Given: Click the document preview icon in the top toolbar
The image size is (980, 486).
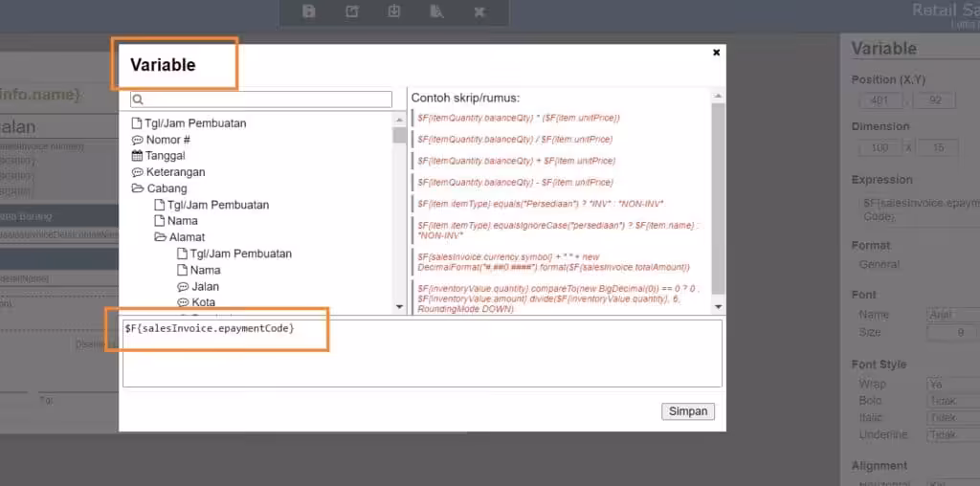Looking at the screenshot, I should click(436, 11).
